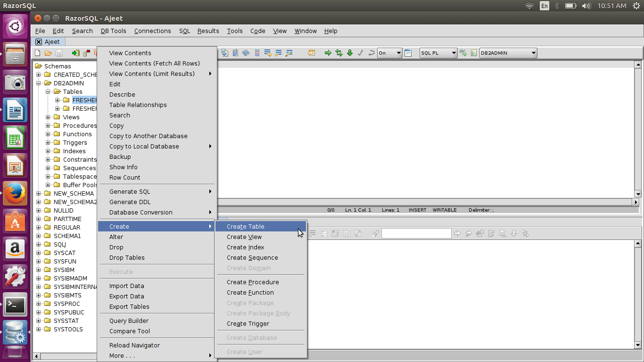Choose Create Trigger in the submenu

[248, 324]
